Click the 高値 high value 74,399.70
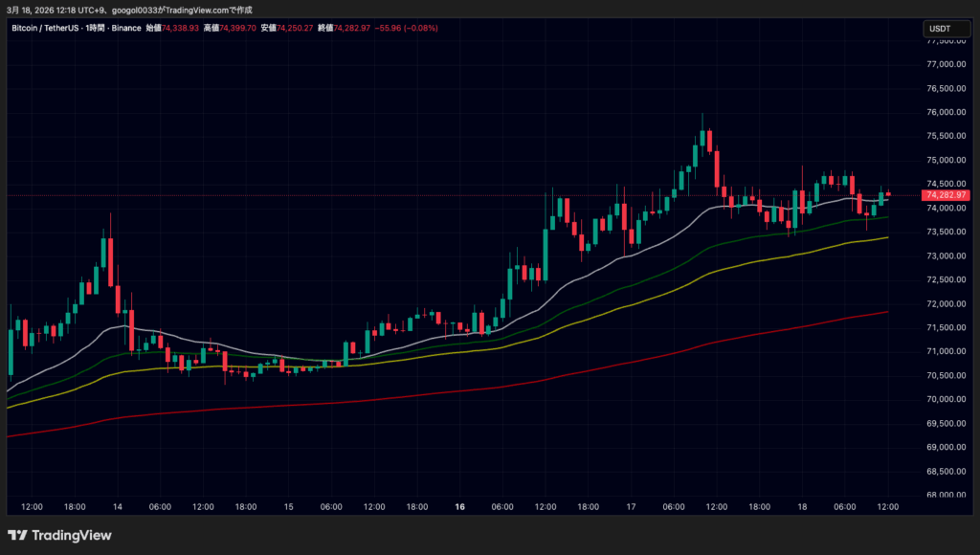Screen dimensions: 980x555 [238, 28]
